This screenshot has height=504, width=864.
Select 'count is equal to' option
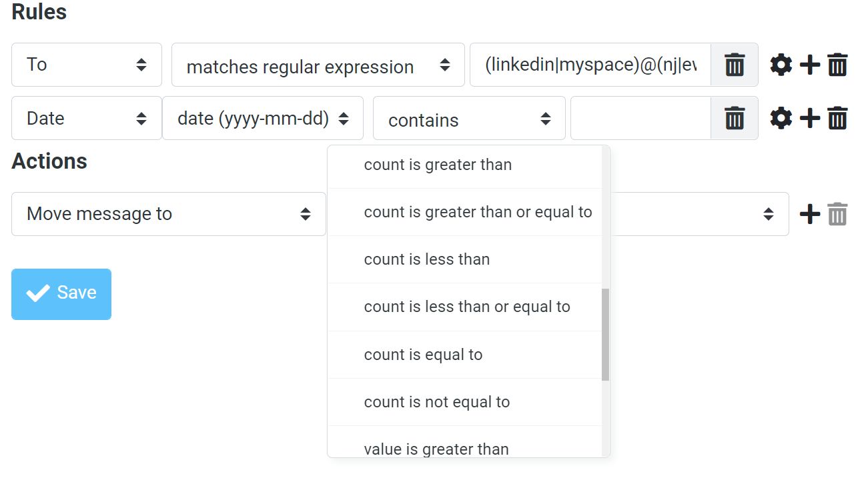click(423, 354)
